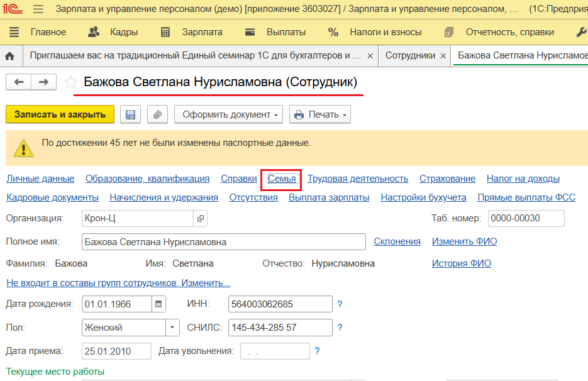Open the main hamburger menu in title bar
588x381 pixels.
point(38,9)
